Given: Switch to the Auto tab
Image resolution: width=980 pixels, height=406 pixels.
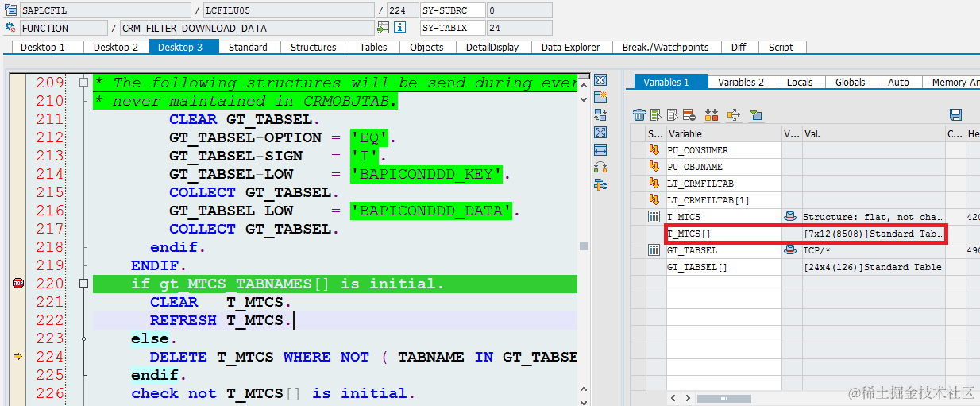Looking at the screenshot, I should coord(898,82).
